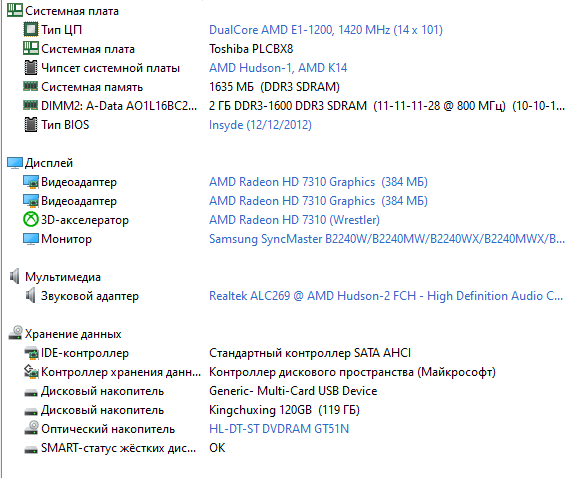Select the Мультимедиа section header
The width and height of the screenshot is (574, 478).
point(63,277)
